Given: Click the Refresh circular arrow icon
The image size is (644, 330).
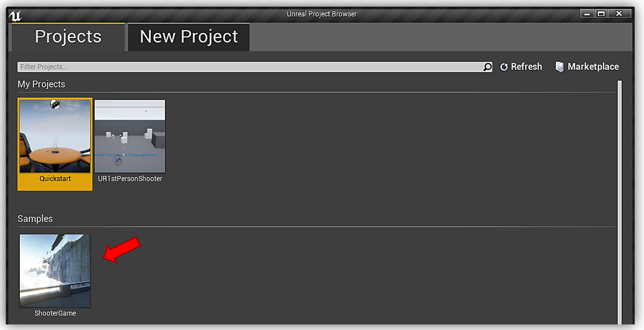Looking at the screenshot, I should (504, 67).
